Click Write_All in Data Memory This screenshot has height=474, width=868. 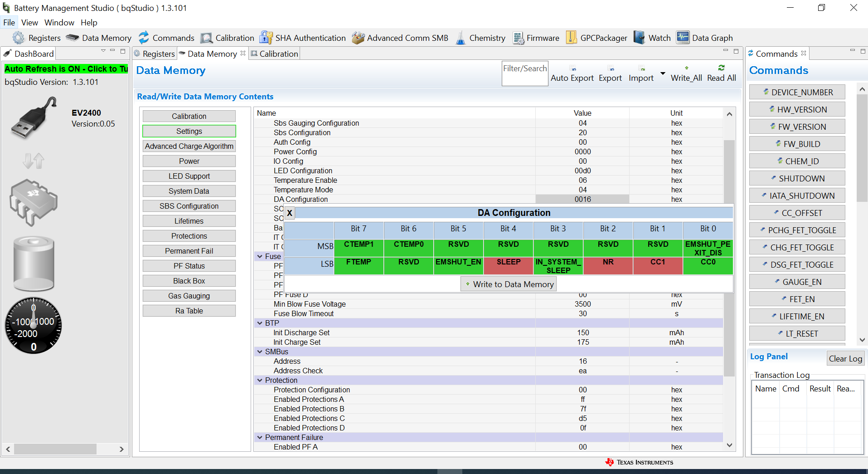point(686,73)
